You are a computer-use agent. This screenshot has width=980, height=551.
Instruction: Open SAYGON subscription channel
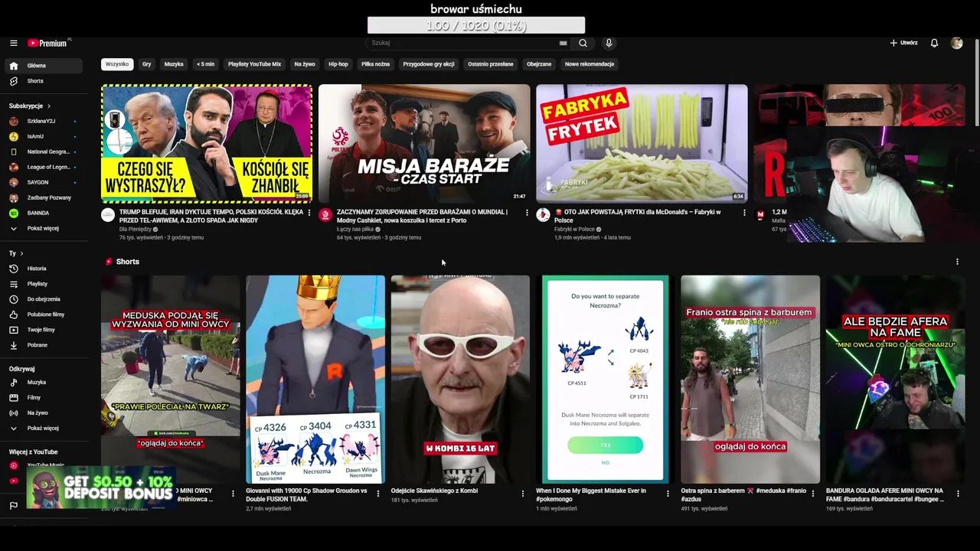click(43, 182)
